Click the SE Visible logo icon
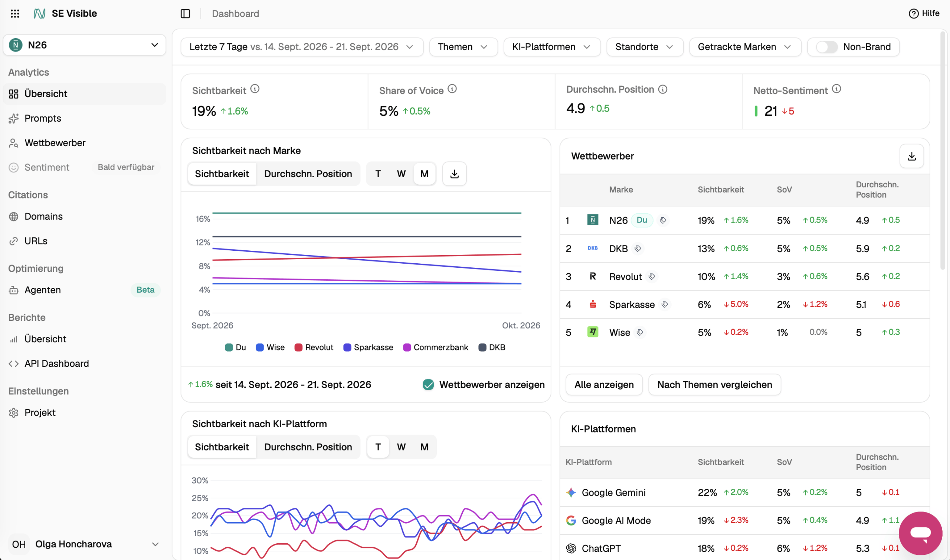 click(x=39, y=14)
